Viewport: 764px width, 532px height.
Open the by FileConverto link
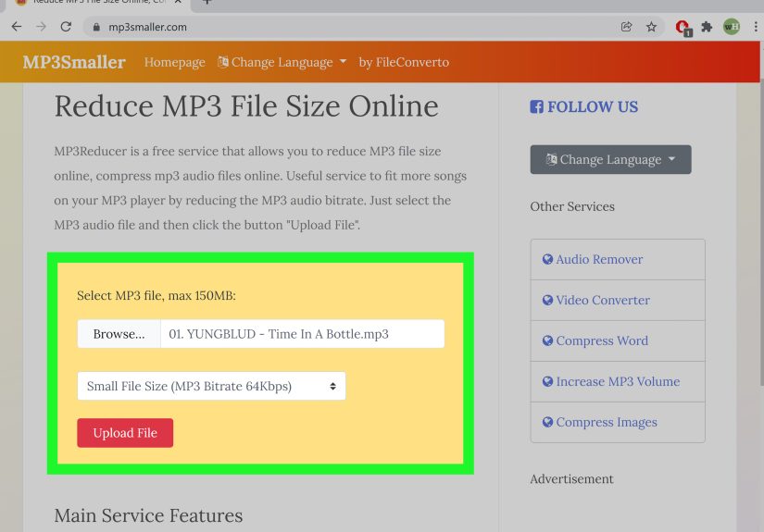tap(404, 62)
